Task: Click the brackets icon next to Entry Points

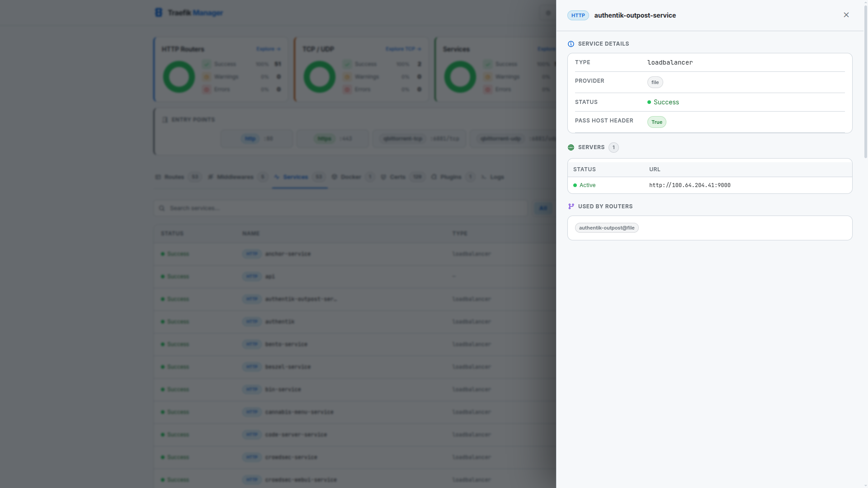Action: coord(165,119)
